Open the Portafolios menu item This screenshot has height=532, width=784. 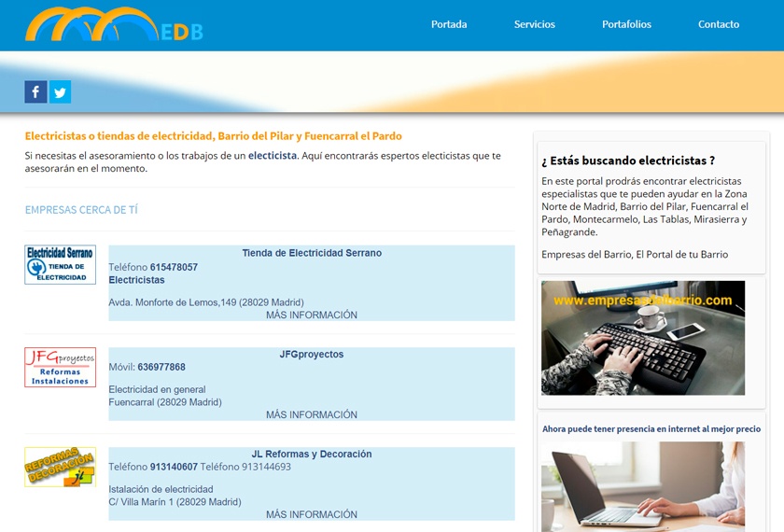pos(626,24)
